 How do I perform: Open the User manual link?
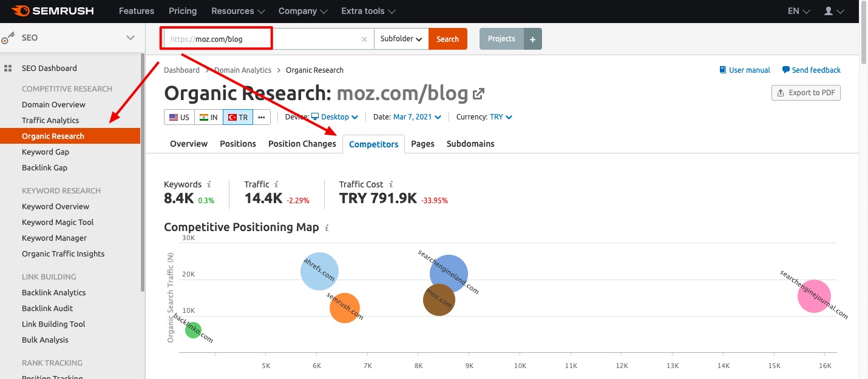(745, 70)
